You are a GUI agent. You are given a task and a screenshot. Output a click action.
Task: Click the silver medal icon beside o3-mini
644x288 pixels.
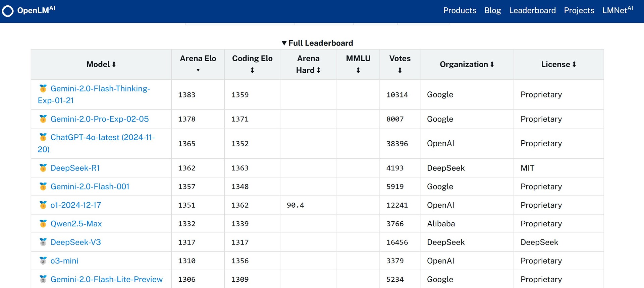43,261
